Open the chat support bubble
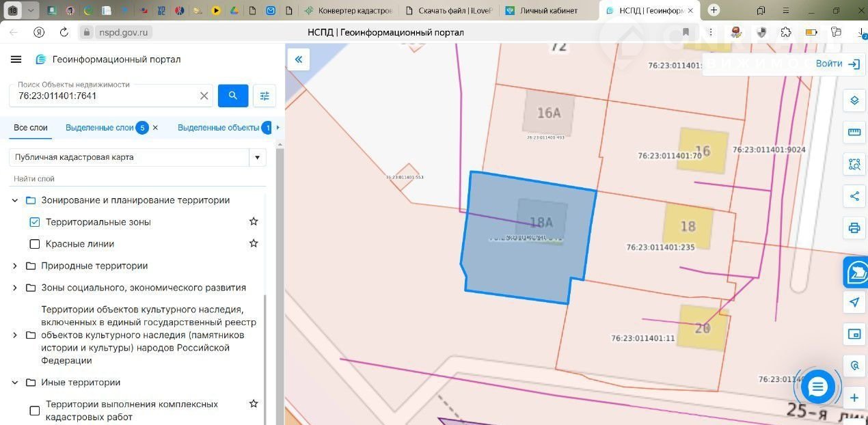This screenshot has width=868, height=425. point(818,387)
